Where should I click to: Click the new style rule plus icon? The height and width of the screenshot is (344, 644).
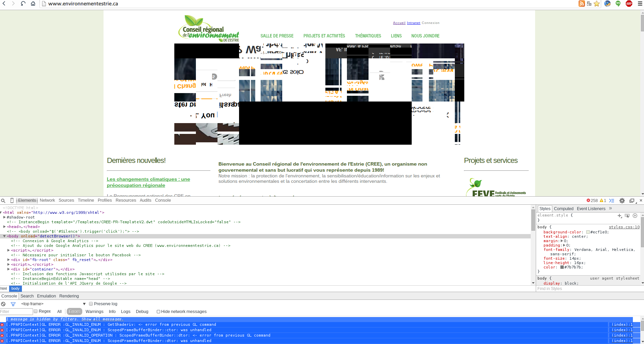pos(619,216)
